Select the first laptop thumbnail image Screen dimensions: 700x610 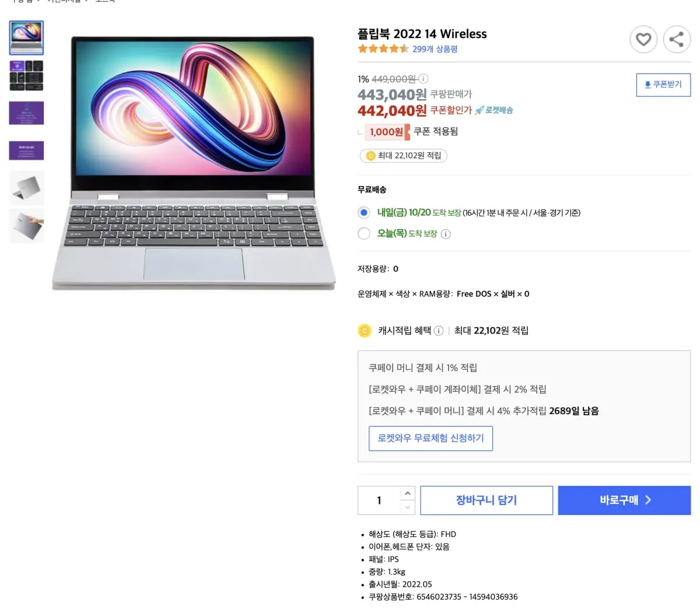pyautogui.click(x=26, y=37)
